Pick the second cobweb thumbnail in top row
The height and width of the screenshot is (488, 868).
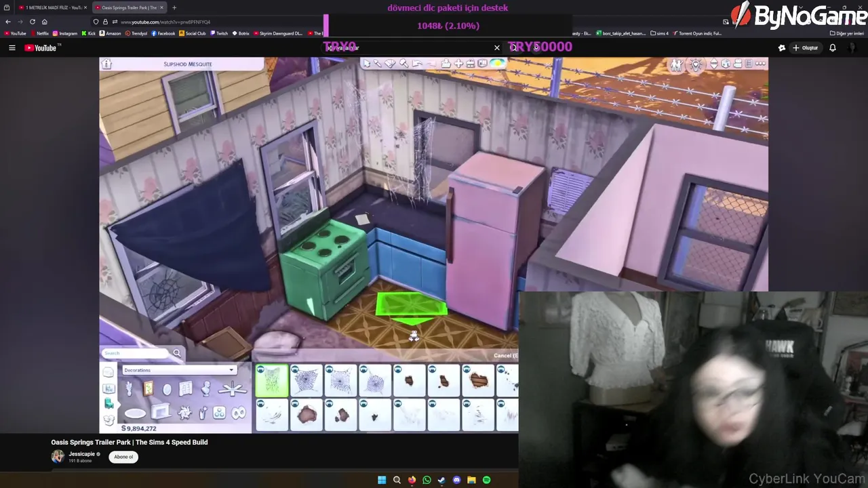tap(306, 380)
